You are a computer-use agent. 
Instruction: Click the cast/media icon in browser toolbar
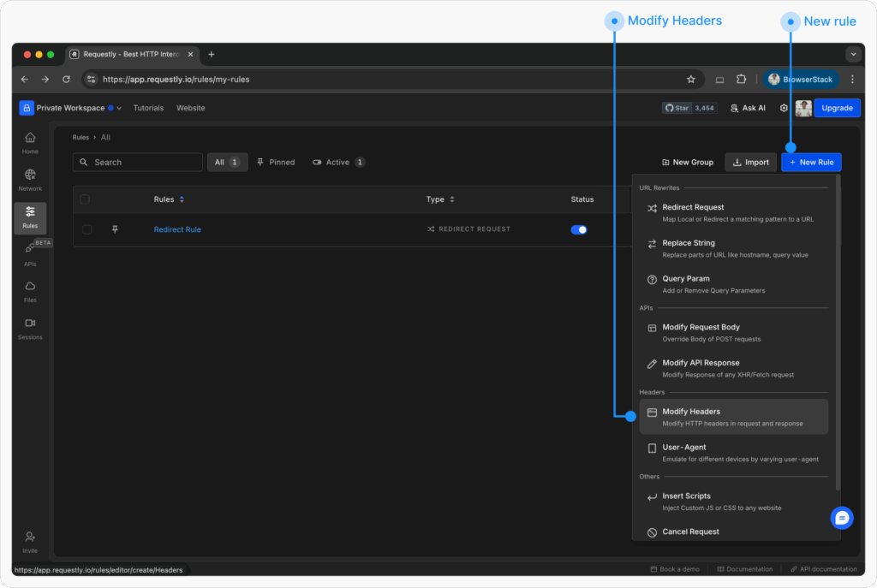pyautogui.click(x=719, y=80)
